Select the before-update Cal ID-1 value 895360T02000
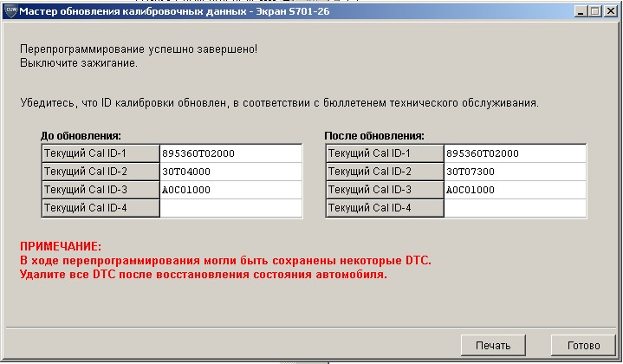 230,153
